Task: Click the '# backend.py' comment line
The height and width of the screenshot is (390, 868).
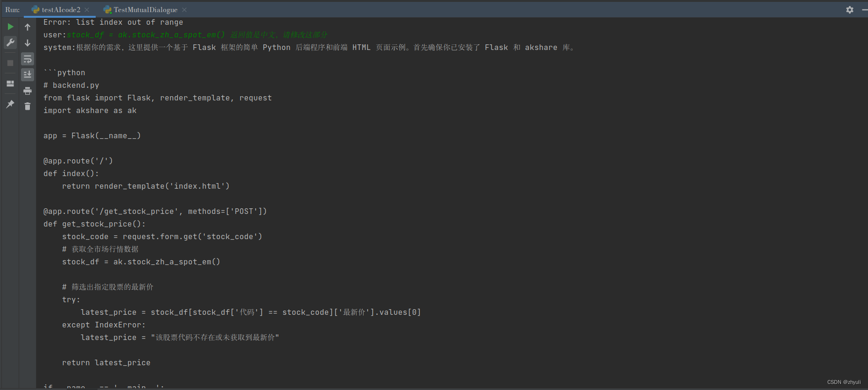Action: (71, 85)
